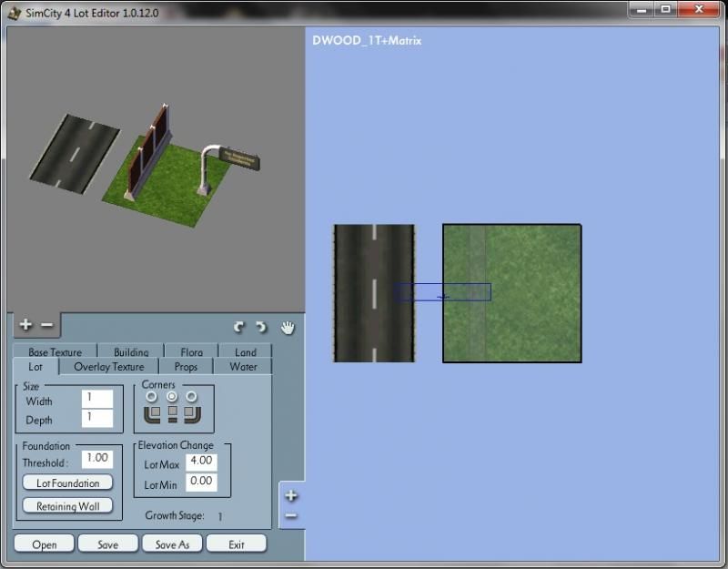Image resolution: width=728 pixels, height=569 pixels.
Task: Select the Lot tab
Action: coord(35,367)
